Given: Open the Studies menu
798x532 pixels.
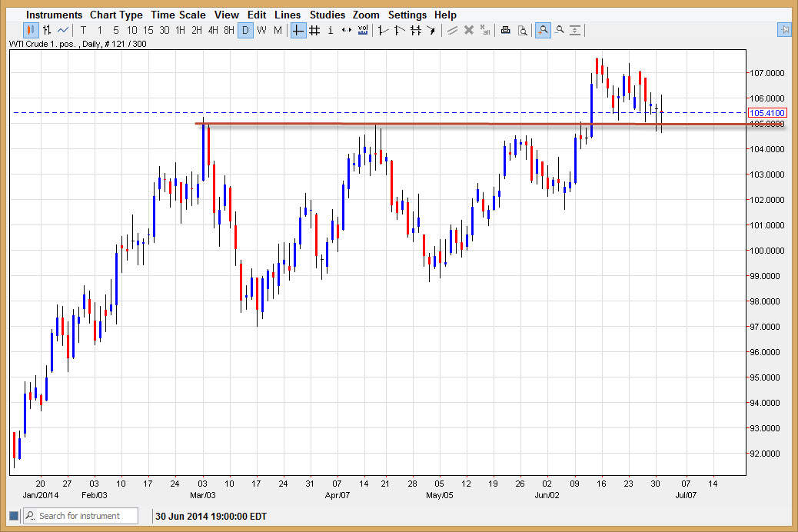Looking at the screenshot, I should [328, 15].
